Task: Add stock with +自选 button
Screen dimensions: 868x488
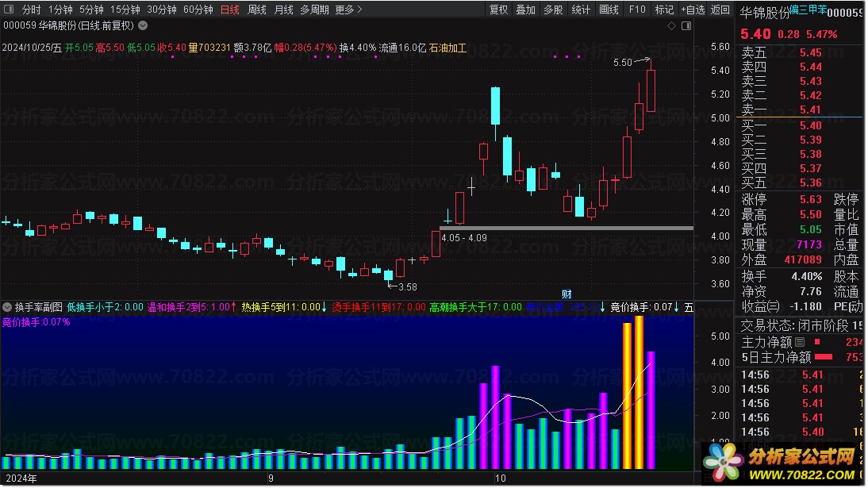Action: [693, 10]
